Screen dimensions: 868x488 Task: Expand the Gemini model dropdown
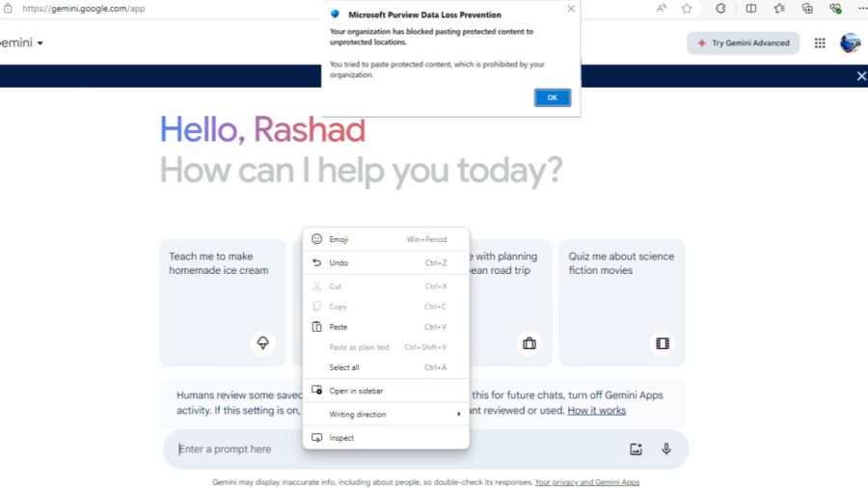(40, 43)
